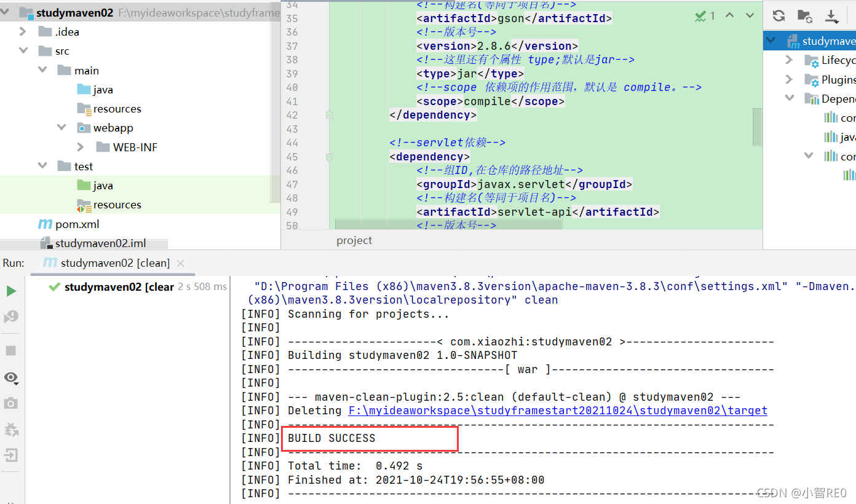This screenshot has height=504, width=856.
Task: Fold the dependency block at line 45
Action: click(x=330, y=157)
